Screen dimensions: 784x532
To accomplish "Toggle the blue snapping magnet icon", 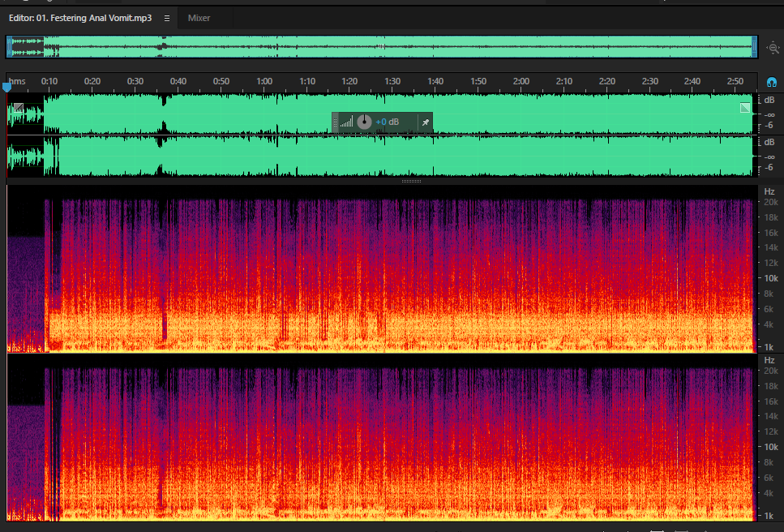I will 772,82.
